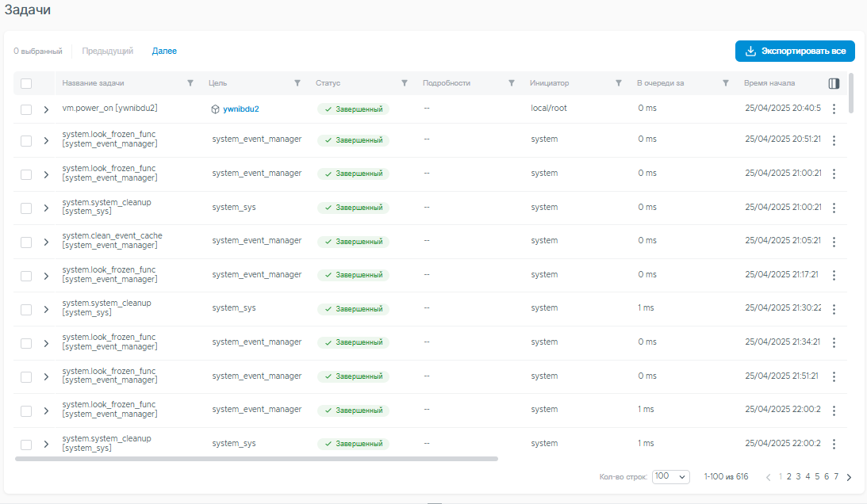The image size is (867, 504).
Task: Expand row of task started 21:17:21
Action: point(47,276)
